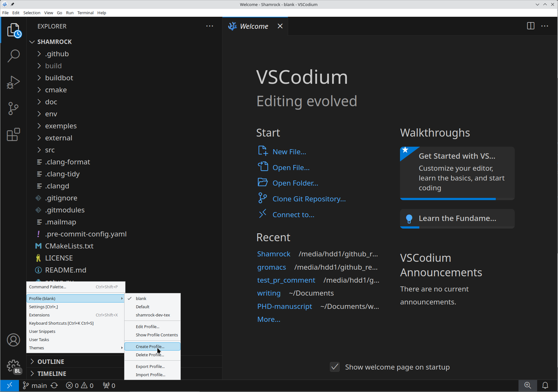The height and width of the screenshot is (392, 558).
Task: Open CMakeLists.txt file
Action: (x=69, y=246)
